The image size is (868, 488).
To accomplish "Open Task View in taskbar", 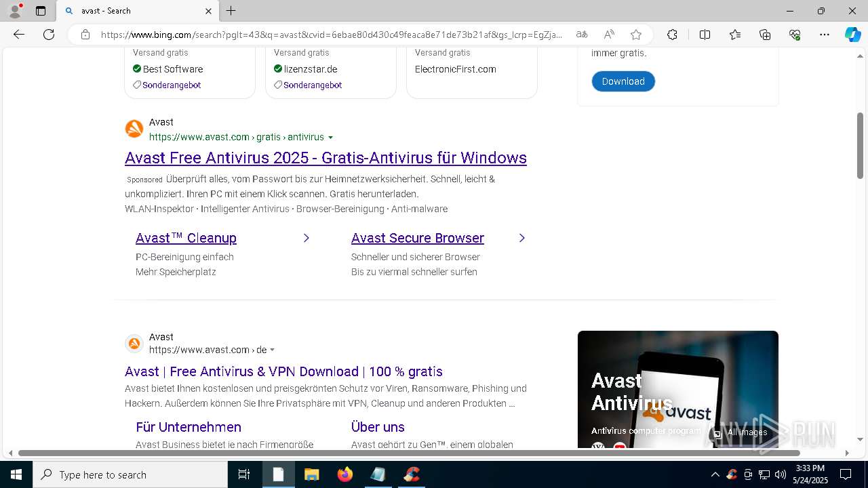I will tap(244, 474).
